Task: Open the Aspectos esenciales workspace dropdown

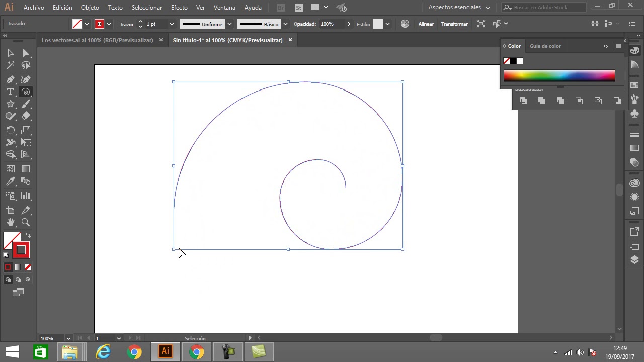Action: tap(459, 7)
